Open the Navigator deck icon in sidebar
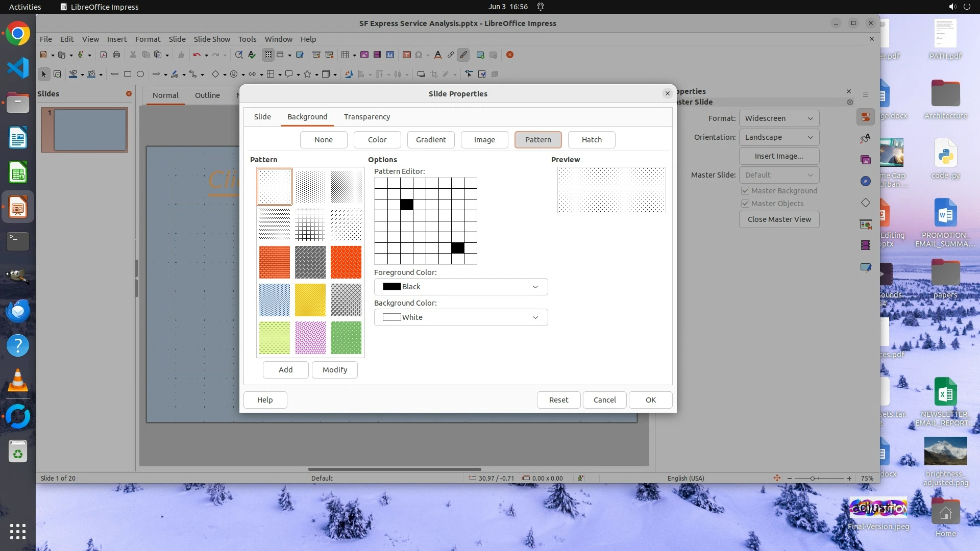The width and height of the screenshot is (980, 551). [x=865, y=181]
